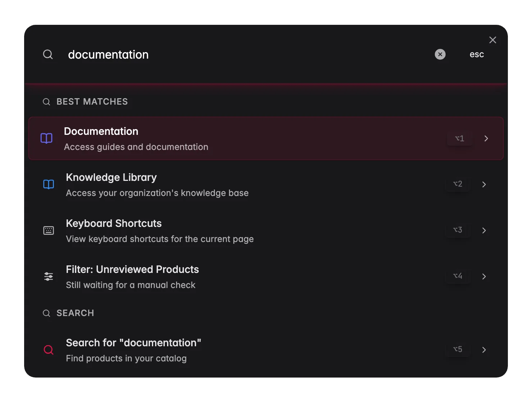The height and width of the screenshot is (402, 532).
Task: Open Search for "documentation" result
Action: click(266, 350)
